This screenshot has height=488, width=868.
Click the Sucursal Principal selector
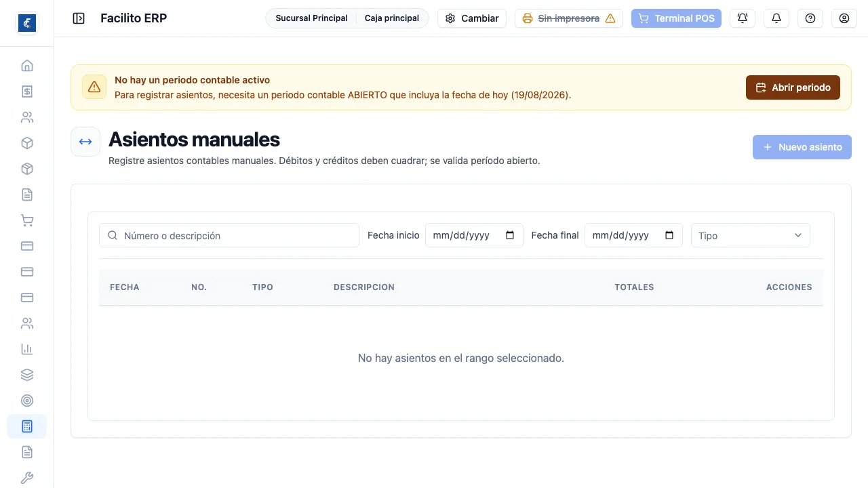[311, 18]
